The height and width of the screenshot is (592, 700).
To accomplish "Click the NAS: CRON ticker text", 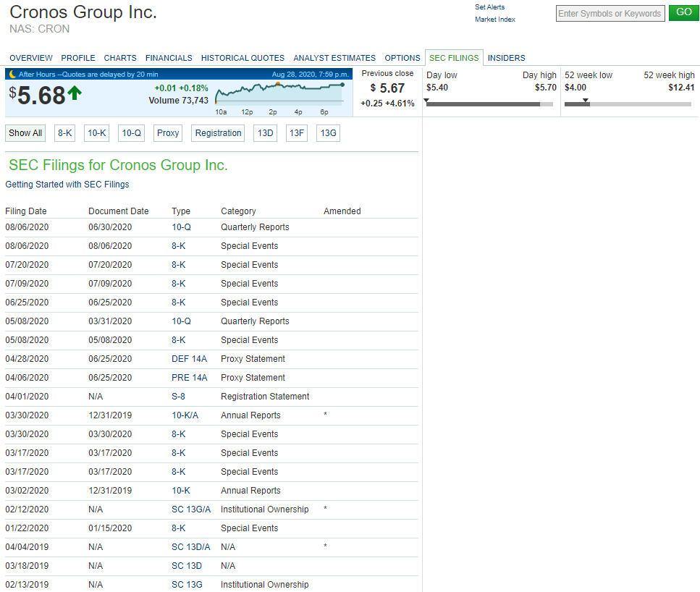I will click(x=40, y=29).
